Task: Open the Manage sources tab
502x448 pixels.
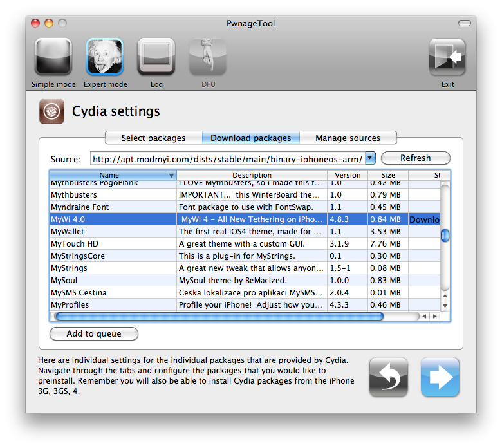Action: pos(348,138)
